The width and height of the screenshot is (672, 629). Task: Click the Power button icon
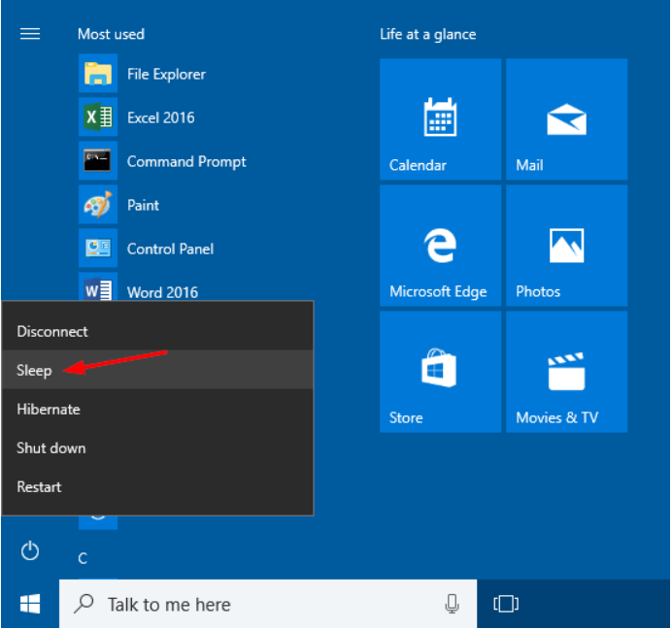(x=30, y=551)
